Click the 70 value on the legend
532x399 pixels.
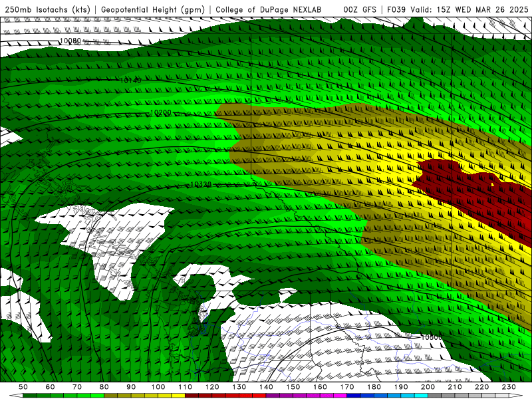click(x=77, y=387)
